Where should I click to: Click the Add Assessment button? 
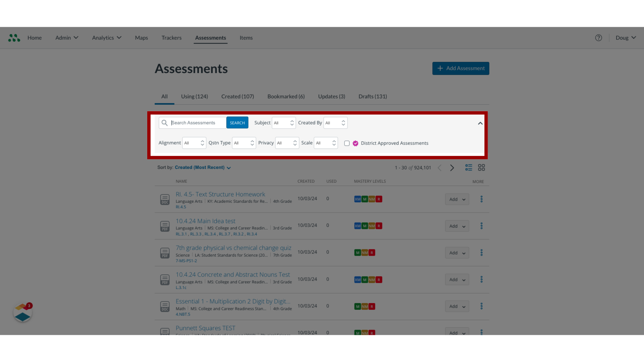(x=461, y=68)
